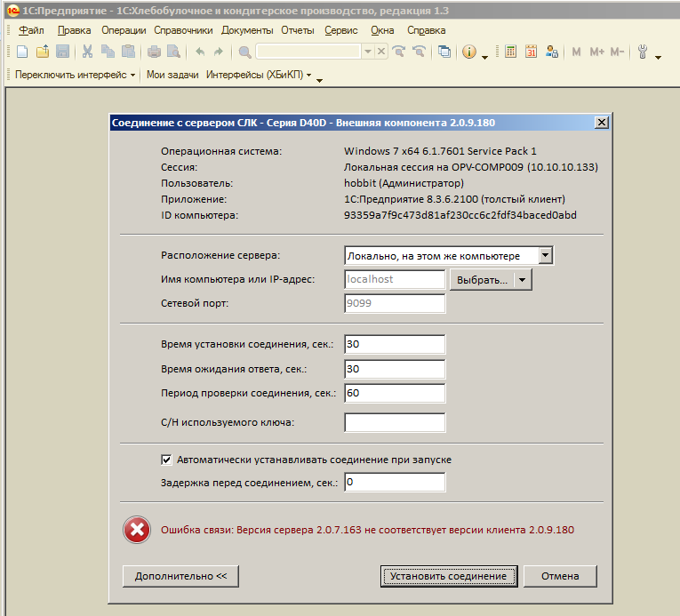Viewport: 680px width, 616px height.
Task: Click the computer ID value text
Action: pos(460,215)
